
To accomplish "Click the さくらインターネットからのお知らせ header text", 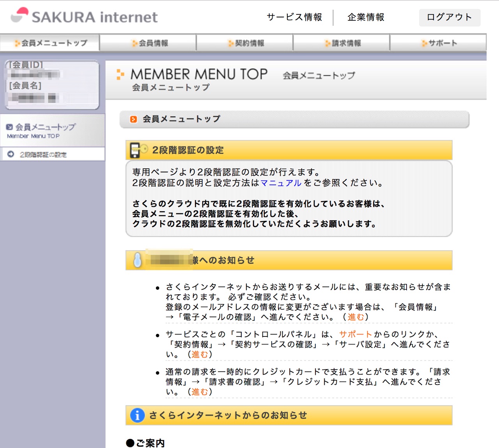I will pyautogui.click(x=228, y=415).
